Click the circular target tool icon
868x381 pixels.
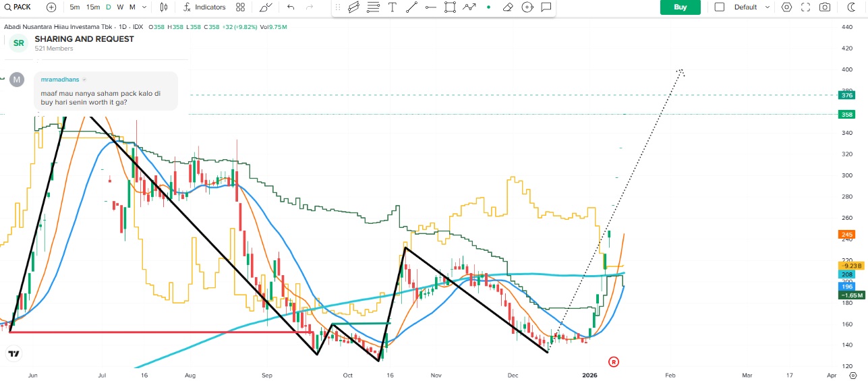(x=527, y=7)
